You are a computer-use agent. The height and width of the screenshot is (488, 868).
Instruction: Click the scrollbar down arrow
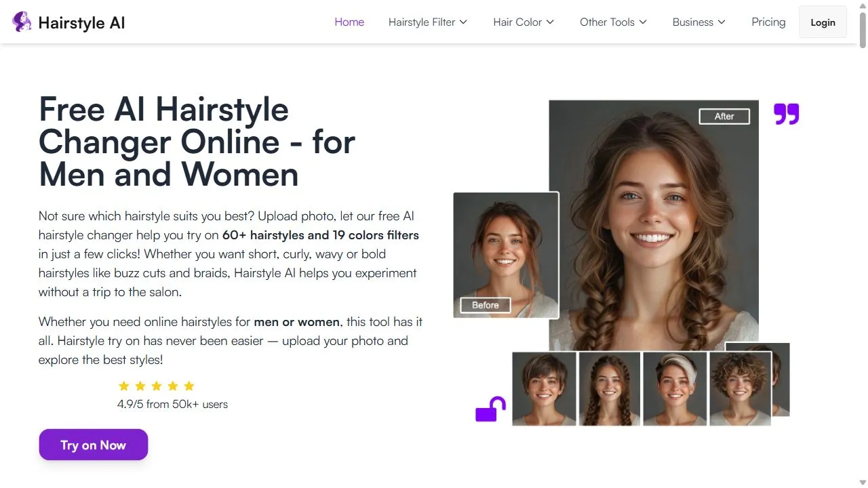[x=863, y=483]
